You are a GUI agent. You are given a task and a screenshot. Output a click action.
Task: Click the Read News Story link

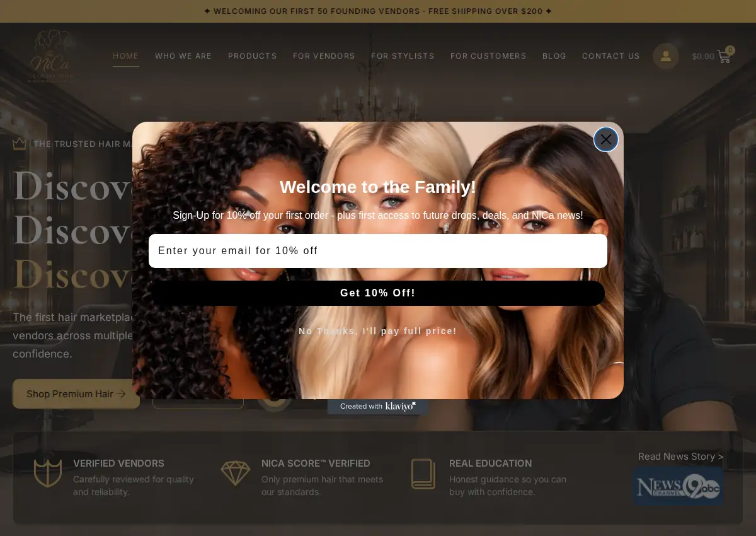[x=680, y=457]
